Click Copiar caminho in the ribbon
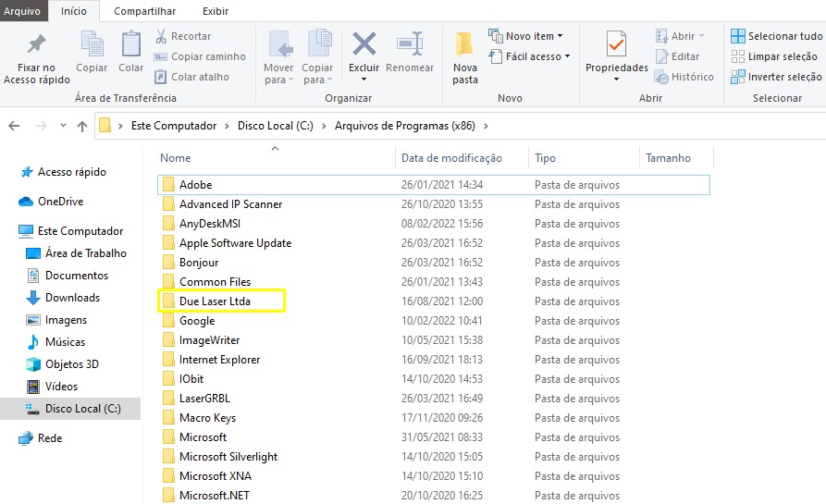The height and width of the screenshot is (504, 826). (200, 56)
